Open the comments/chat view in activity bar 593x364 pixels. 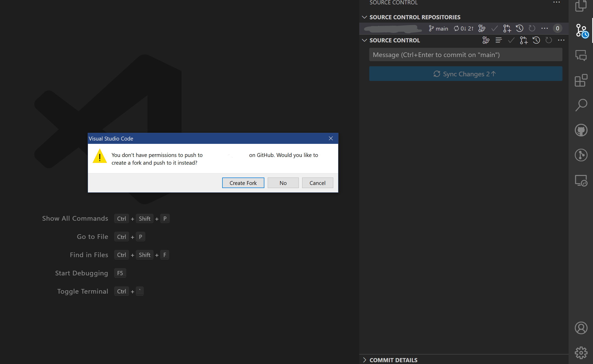581,55
